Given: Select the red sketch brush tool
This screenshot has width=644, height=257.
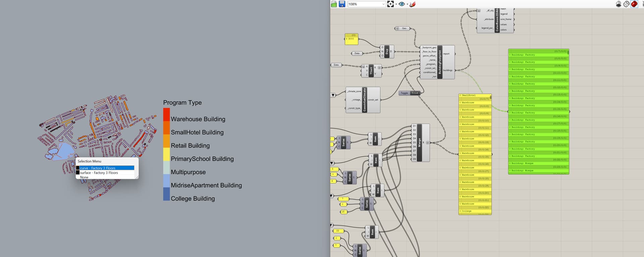Looking at the screenshot, I should (413, 4).
